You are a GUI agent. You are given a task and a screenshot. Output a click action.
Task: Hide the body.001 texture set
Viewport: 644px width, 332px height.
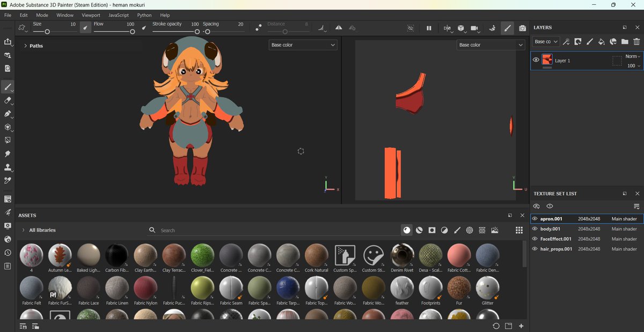coord(535,229)
